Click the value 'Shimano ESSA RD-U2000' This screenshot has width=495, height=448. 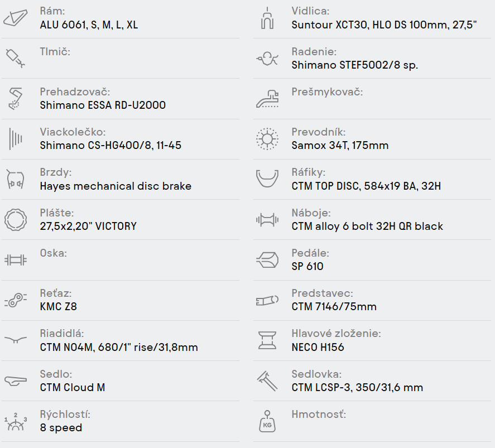103,105
